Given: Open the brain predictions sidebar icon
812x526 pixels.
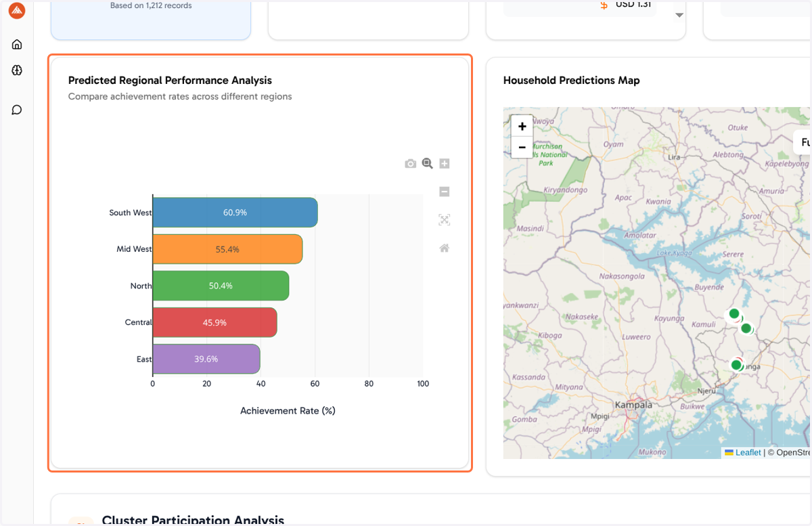Looking at the screenshot, I should [17, 70].
